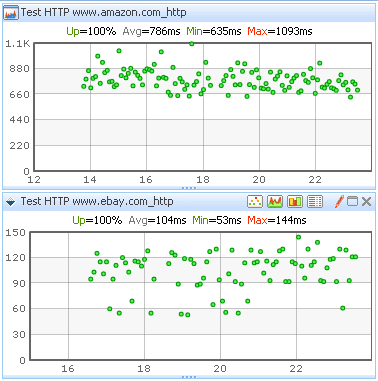Click 'Max=144ms' in the ebay panel
This screenshot has height=381, width=378.
point(277,220)
